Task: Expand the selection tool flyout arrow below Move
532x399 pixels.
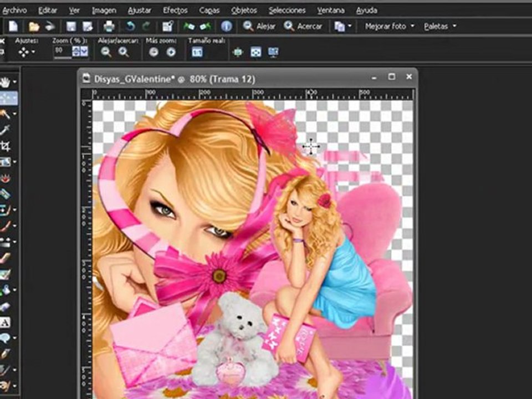Action: (x=14, y=114)
